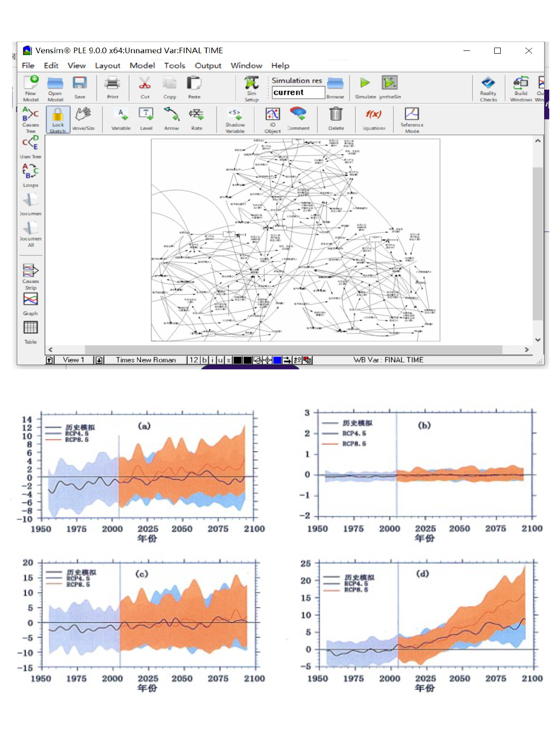
Task: Open the font size 12 selector
Action: point(194,360)
